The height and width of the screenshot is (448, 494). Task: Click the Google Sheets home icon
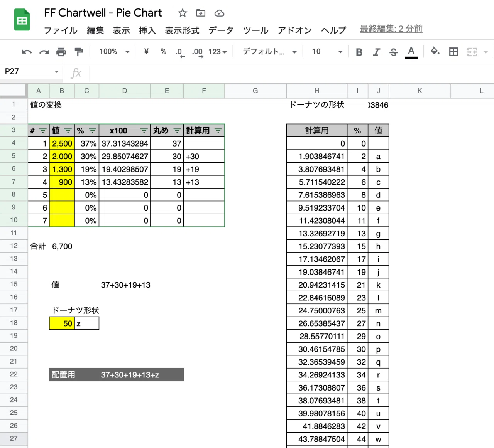[22, 20]
